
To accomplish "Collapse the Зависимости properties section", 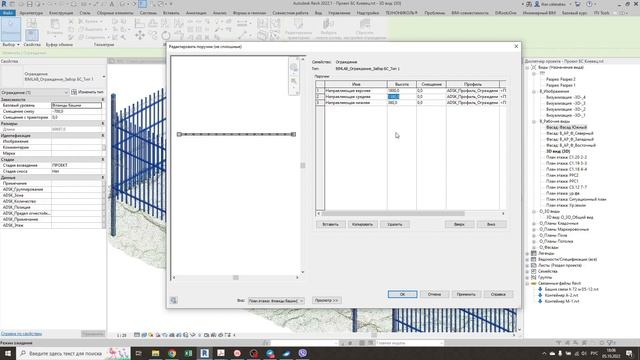I will (x=103, y=100).
